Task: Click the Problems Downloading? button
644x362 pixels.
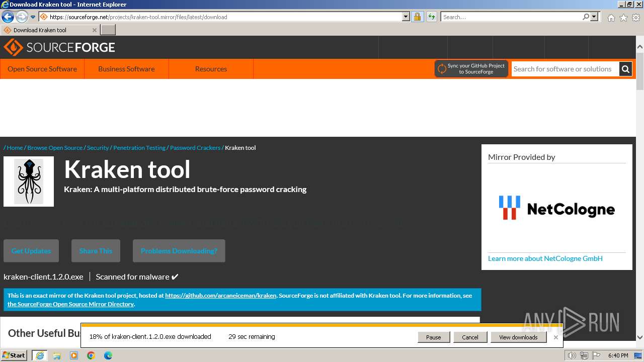Action: 179,251
